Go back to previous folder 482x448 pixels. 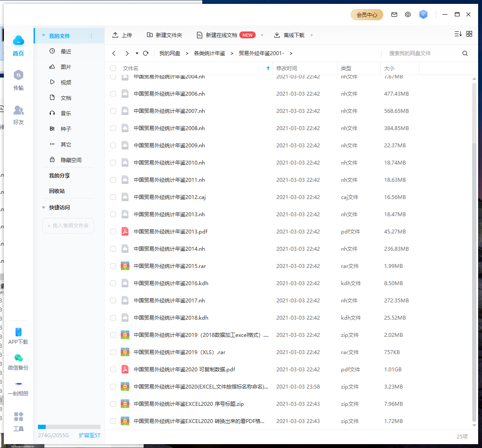(x=114, y=53)
